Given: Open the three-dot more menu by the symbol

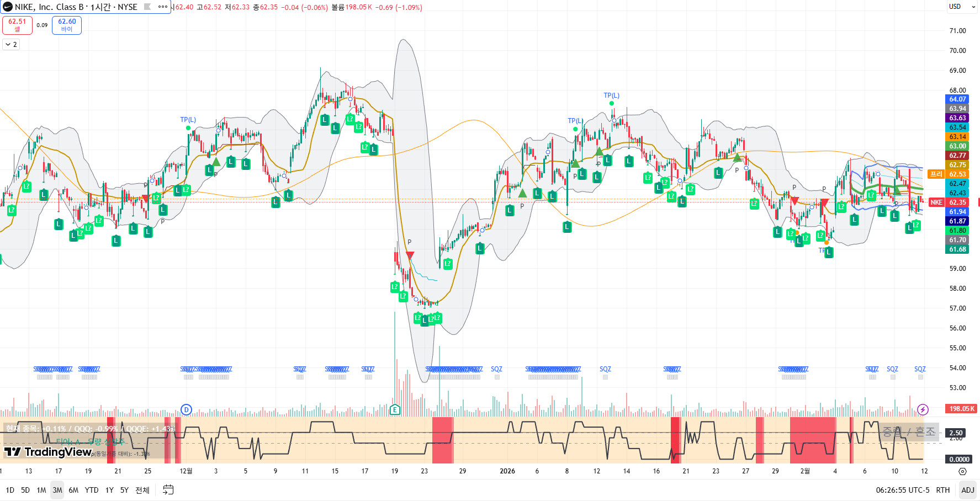Looking at the screenshot, I should (x=162, y=7).
